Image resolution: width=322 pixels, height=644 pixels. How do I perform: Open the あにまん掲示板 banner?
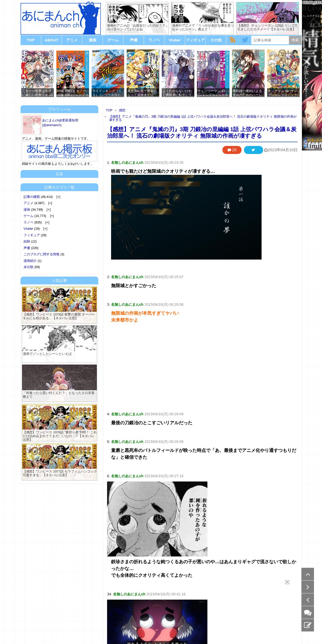[59, 151]
